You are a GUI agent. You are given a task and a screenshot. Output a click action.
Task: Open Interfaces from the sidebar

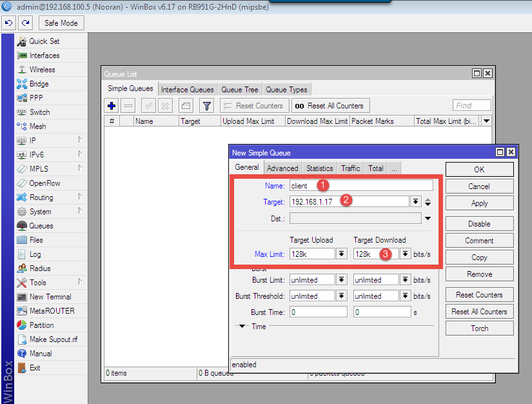pyautogui.click(x=44, y=56)
